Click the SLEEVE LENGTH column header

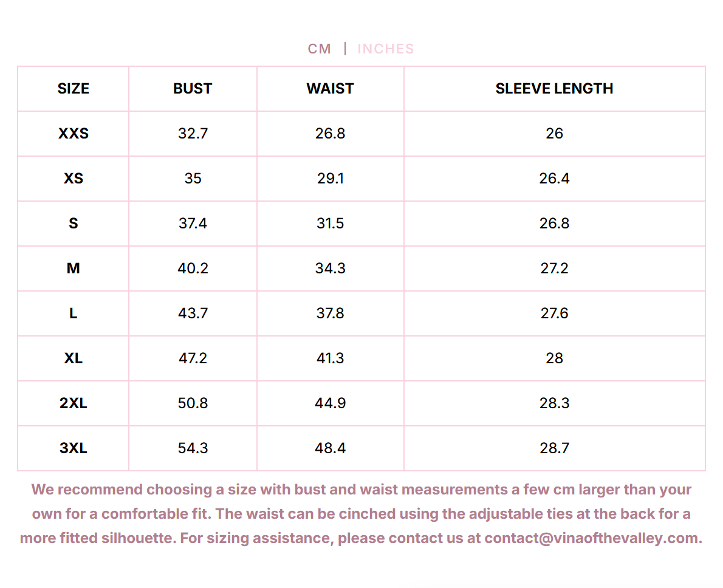click(x=554, y=89)
